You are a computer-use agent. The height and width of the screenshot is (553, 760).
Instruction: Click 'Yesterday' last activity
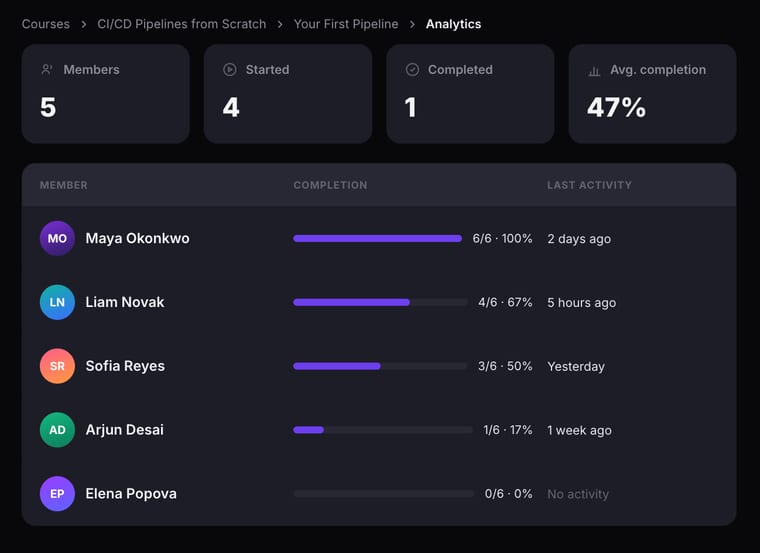(576, 366)
